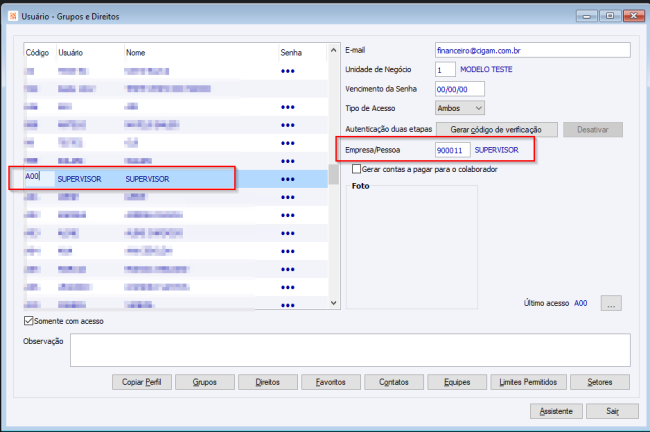
Task: Click the 'Sair' button
Action: (x=612, y=411)
